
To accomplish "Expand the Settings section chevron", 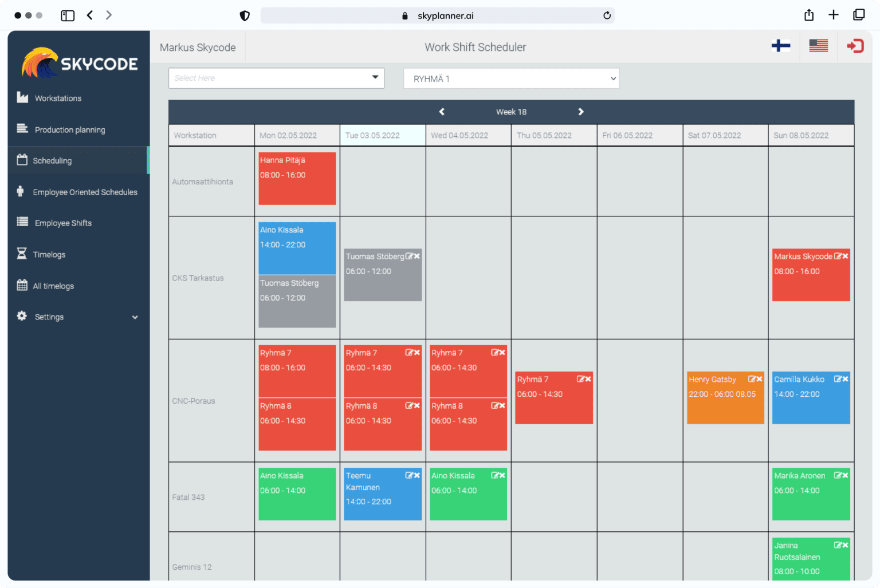I will [x=135, y=317].
